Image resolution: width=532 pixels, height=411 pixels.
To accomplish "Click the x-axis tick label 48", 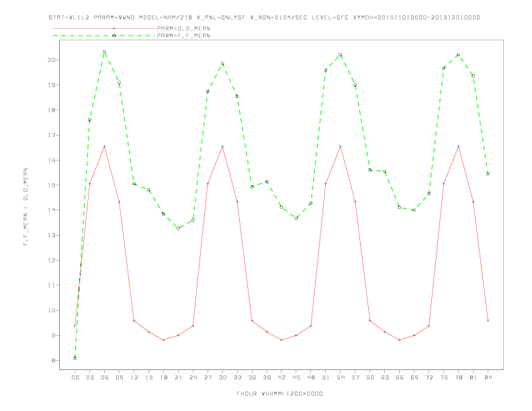I will [311, 377].
